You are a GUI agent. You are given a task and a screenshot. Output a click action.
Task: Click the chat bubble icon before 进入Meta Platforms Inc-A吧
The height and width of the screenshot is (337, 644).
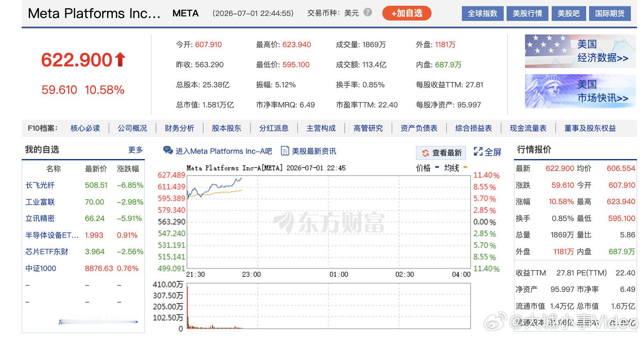tap(168, 151)
